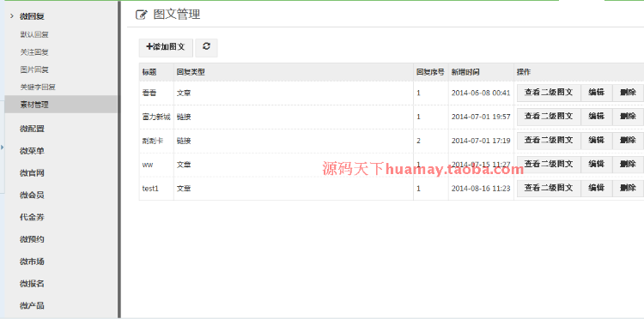Image resolution: width=644 pixels, height=319 pixels.
Task: Click 删除 for the ww row
Action: [x=628, y=165]
